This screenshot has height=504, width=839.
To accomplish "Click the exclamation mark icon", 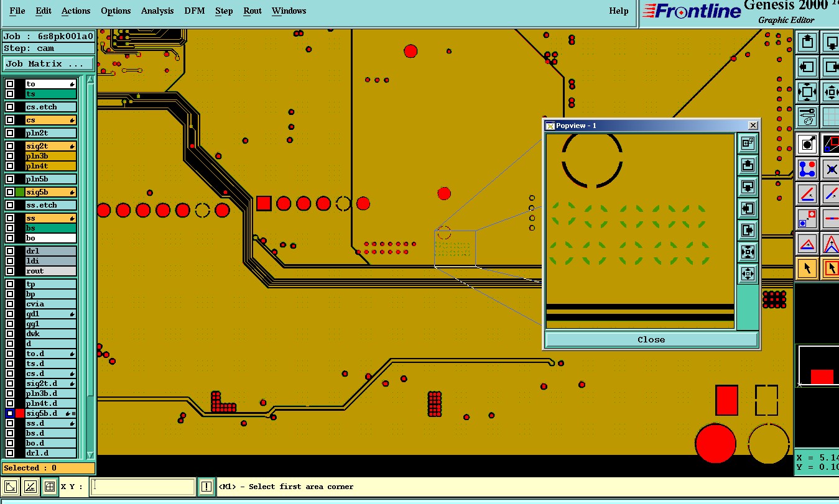I will click(206, 487).
